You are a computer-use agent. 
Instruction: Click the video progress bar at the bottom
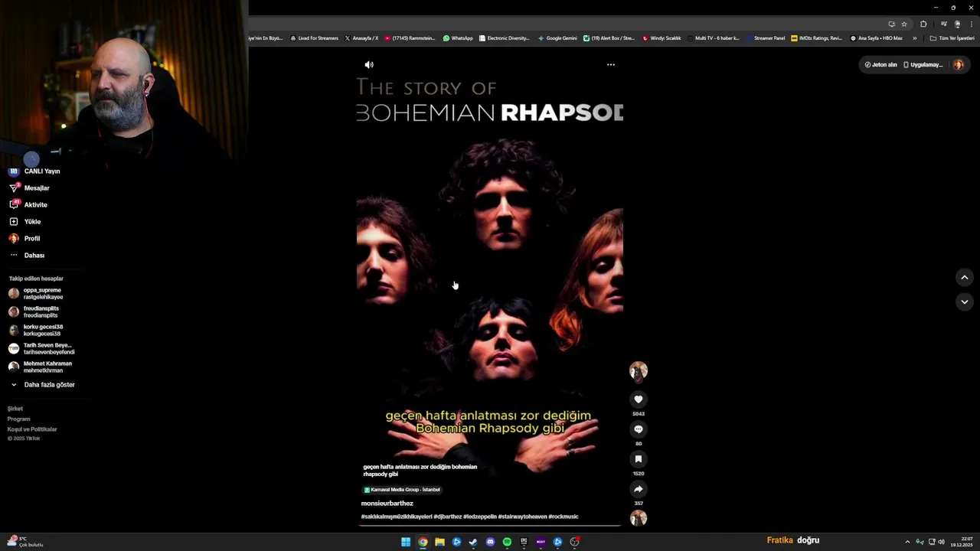coord(490,526)
